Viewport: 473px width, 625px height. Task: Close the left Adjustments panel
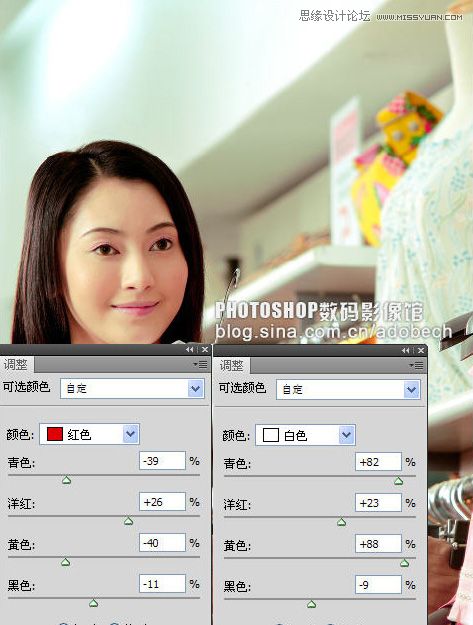tap(205, 350)
